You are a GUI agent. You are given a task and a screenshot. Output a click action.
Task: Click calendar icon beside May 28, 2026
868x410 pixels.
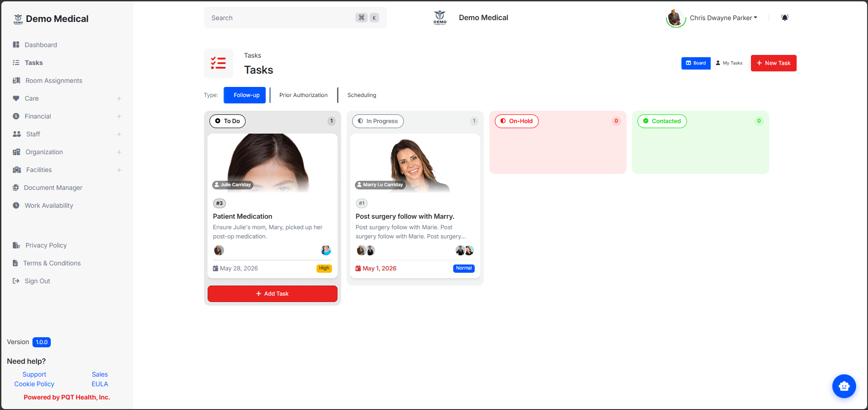pos(215,269)
